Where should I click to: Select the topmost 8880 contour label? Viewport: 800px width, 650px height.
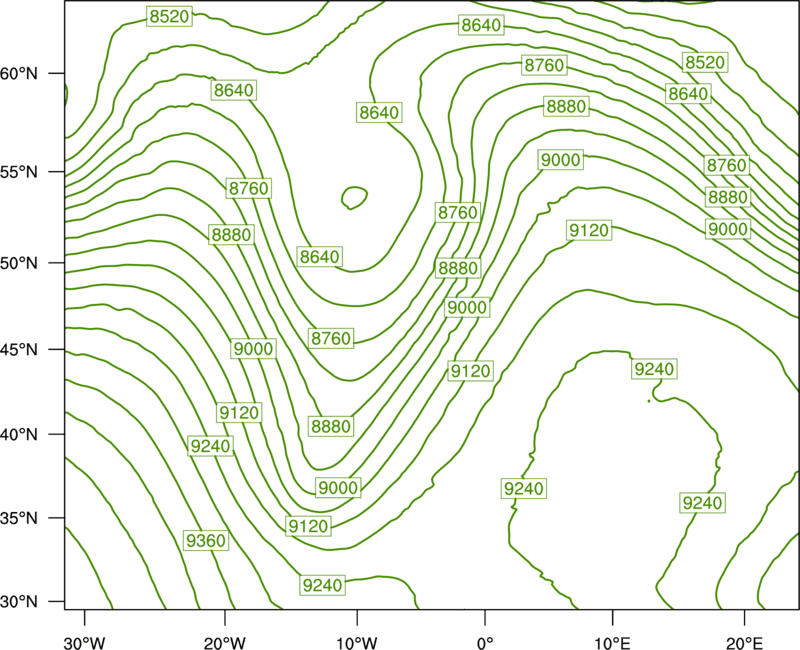[x=566, y=106]
